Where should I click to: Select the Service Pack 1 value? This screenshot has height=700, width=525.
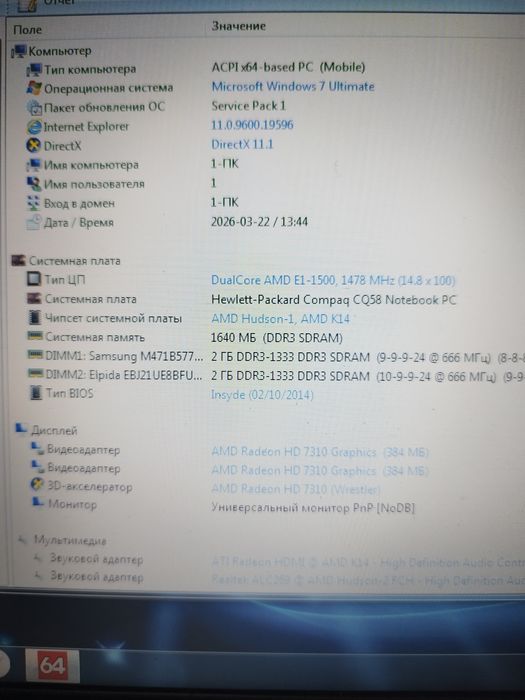tap(249, 106)
